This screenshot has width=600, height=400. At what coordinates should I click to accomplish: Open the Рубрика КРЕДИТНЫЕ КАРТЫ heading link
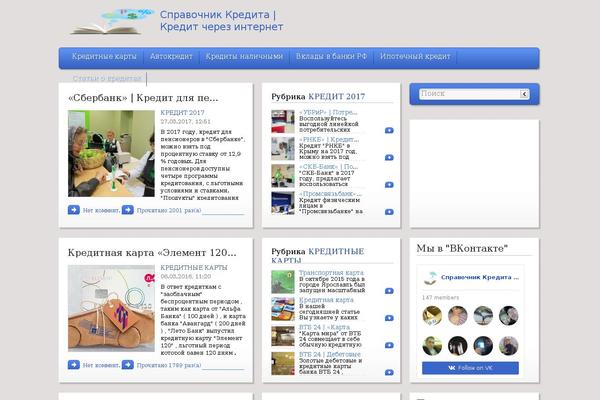pyautogui.click(x=318, y=256)
